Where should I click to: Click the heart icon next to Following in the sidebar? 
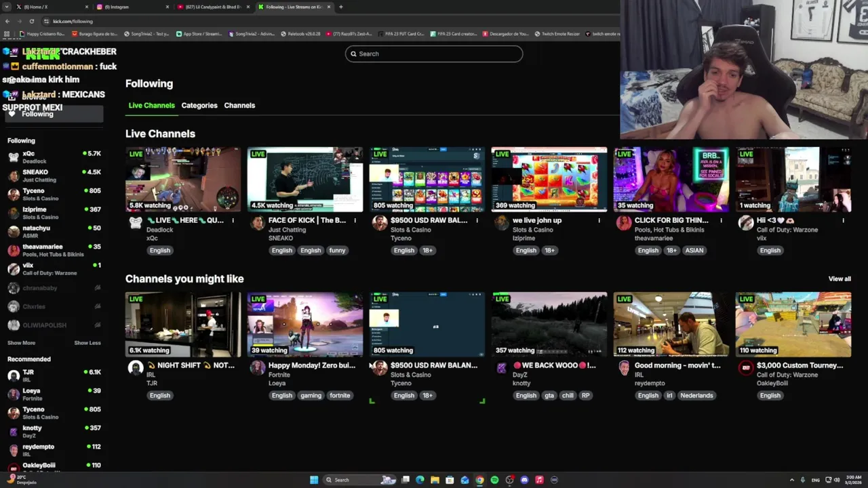pos(12,114)
